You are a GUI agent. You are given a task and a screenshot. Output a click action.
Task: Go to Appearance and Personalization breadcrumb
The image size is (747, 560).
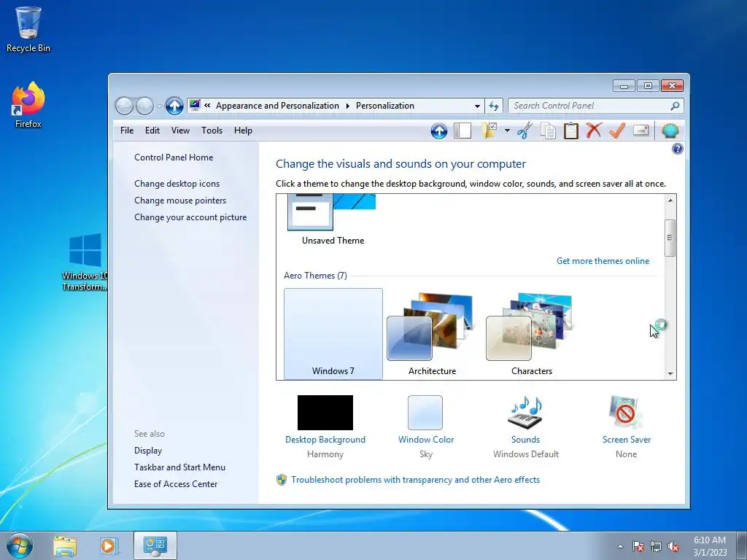click(x=277, y=106)
